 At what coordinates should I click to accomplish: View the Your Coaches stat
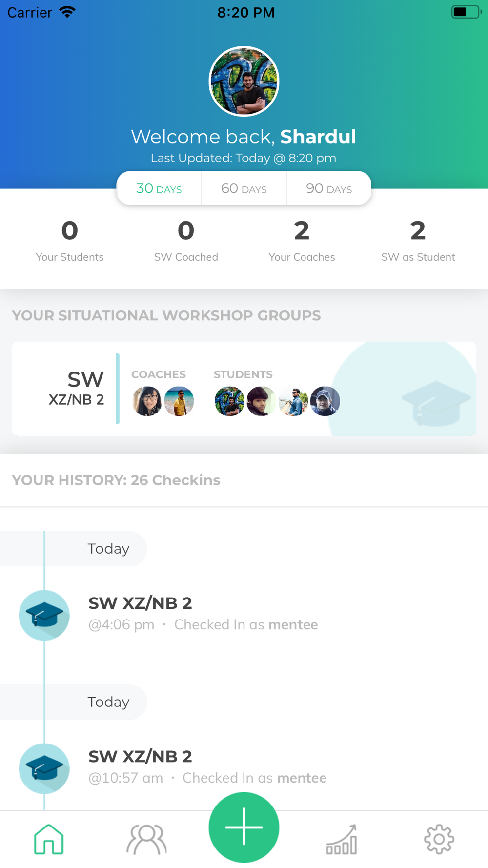(x=302, y=240)
